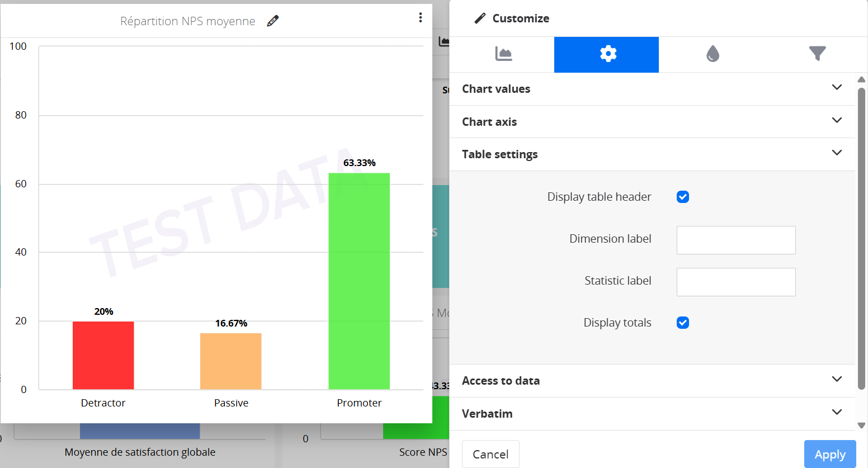Image resolution: width=868 pixels, height=468 pixels.
Task: Open the filter funnel tab
Action: [x=817, y=54]
